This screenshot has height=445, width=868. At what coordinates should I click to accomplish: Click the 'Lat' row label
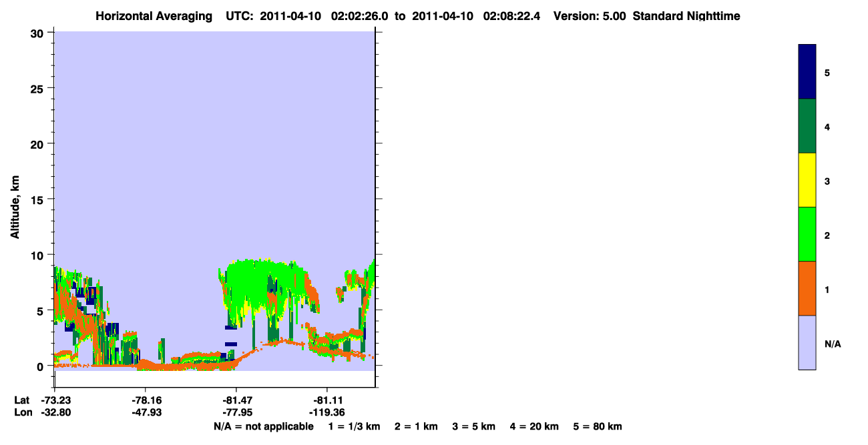tap(22, 400)
